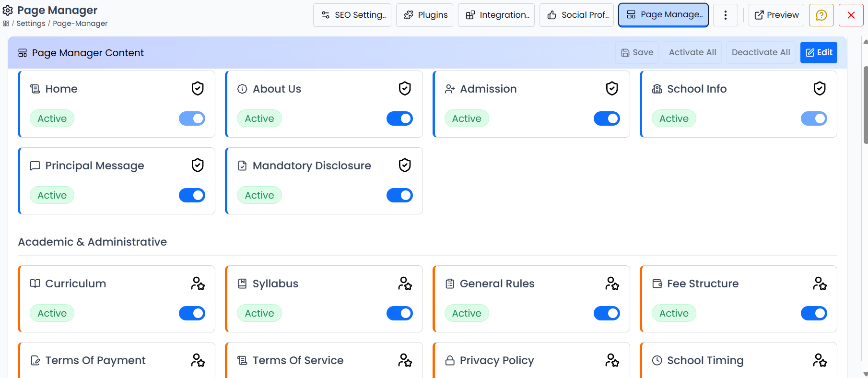Screen dimensions: 868x378
Task: Toggle the Fee Structure switch
Action: tap(814, 313)
